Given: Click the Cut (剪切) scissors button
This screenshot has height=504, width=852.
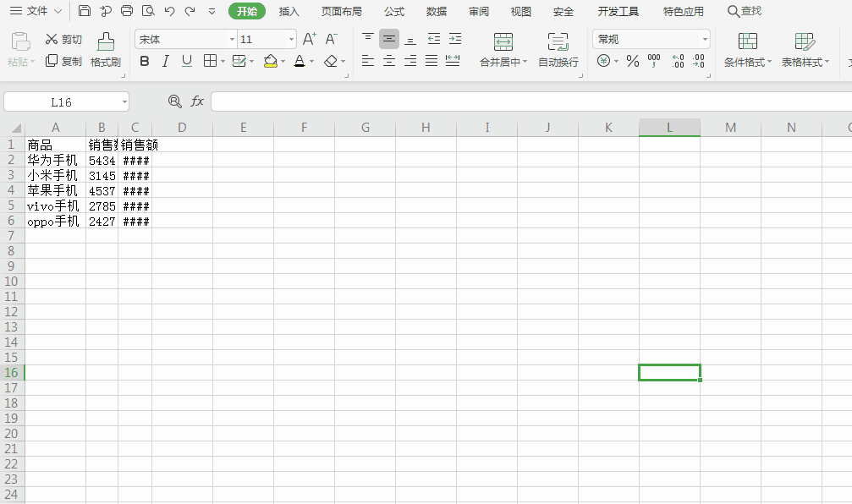Looking at the screenshot, I should 63,39.
